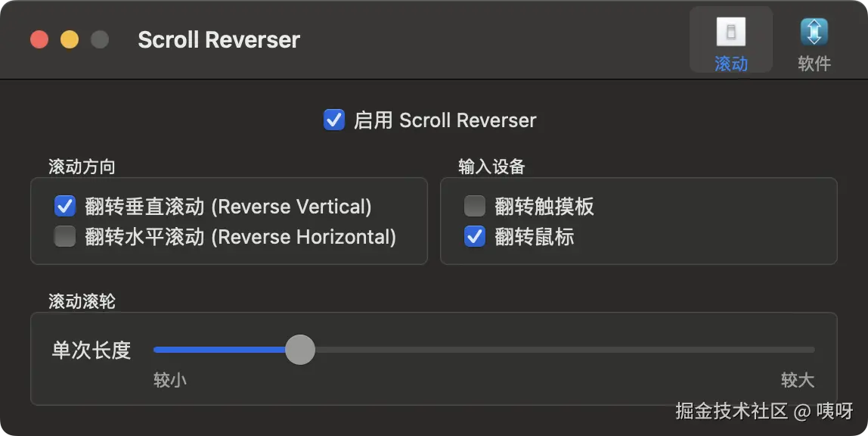
Task: Click the slider track near 较大 end
Action: pos(797,350)
